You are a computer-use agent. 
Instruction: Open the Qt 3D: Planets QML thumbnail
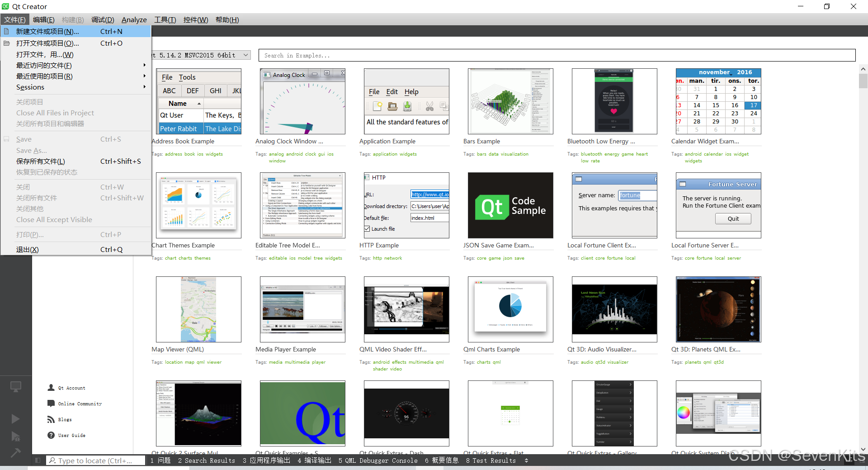coord(718,309)
